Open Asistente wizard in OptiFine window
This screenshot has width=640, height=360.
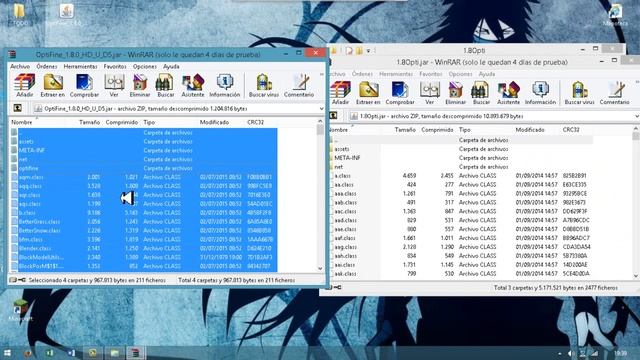point(193,85)
